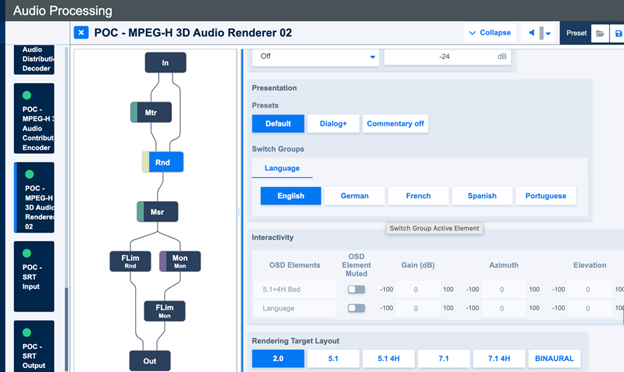Close the MPEG-H 3D Audio Renderer panel
The image size is (624, 372).
[81, 33]
